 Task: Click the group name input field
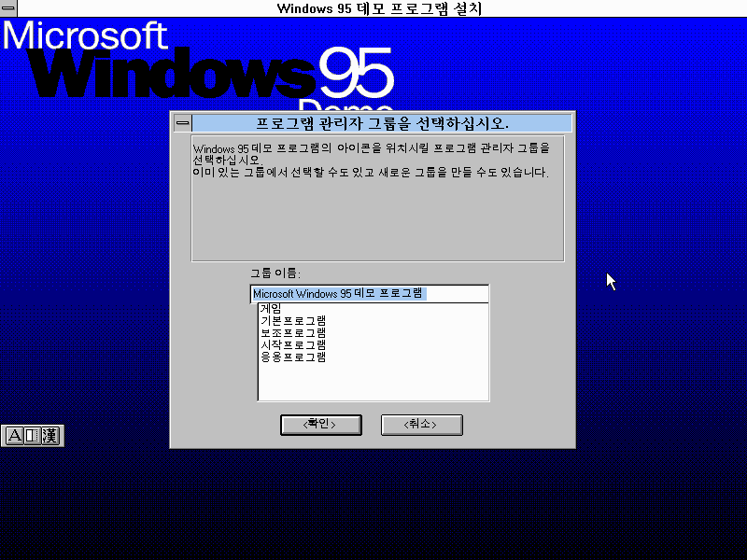369,294
